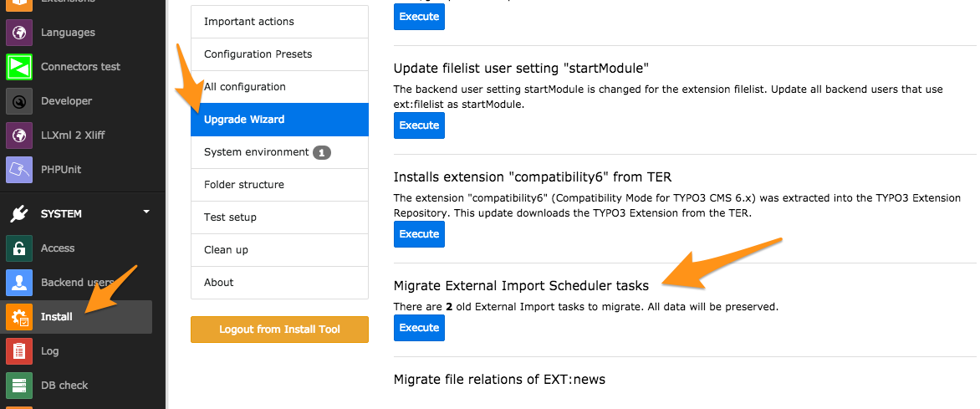Click the DB check icon
The height and width of the screenshot is (409, 980).
(18, 386)
